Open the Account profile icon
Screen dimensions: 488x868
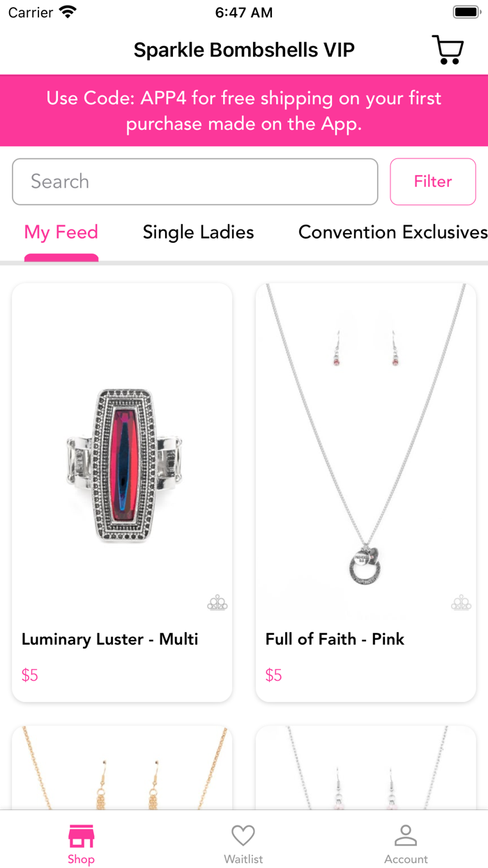(x=406, y=836)
